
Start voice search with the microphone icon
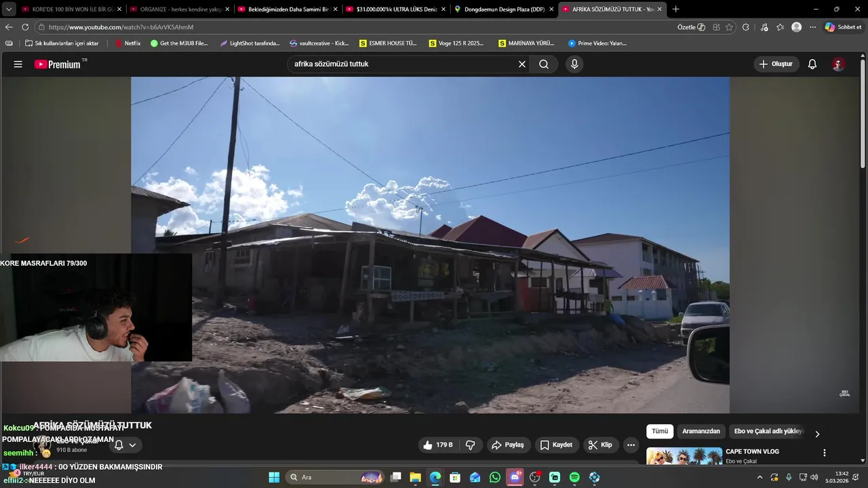tap(574, 64)
